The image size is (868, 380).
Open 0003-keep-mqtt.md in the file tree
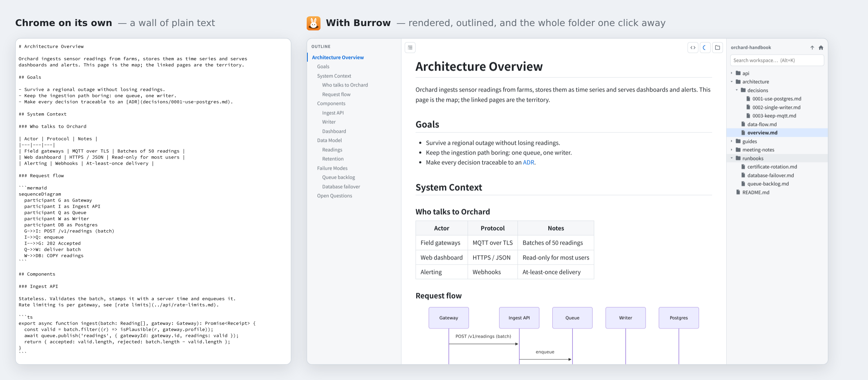point(777,116)
